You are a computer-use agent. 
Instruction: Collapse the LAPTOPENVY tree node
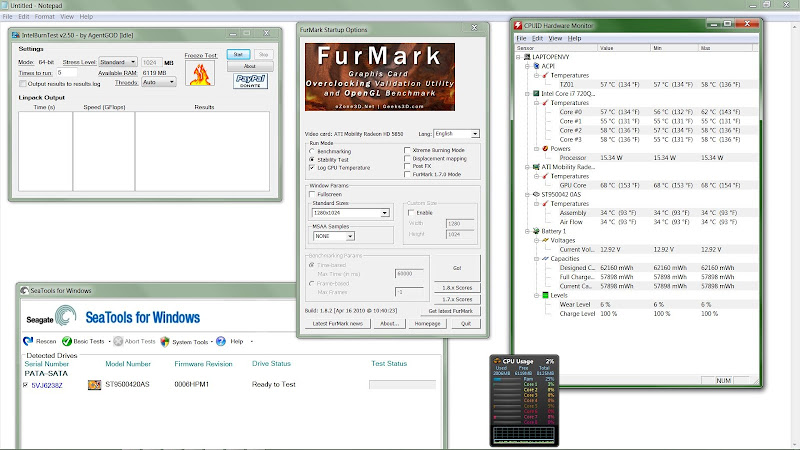(518, 57)
